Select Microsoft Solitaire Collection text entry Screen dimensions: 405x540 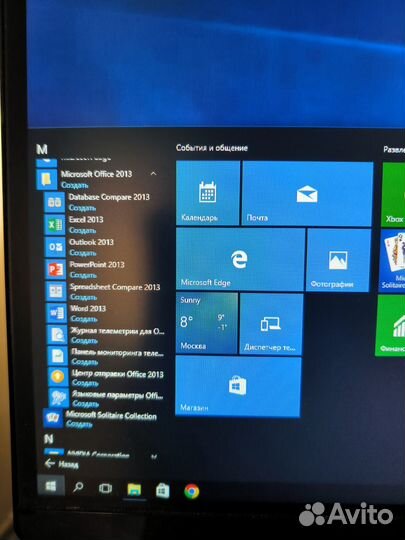pos(111,415)
